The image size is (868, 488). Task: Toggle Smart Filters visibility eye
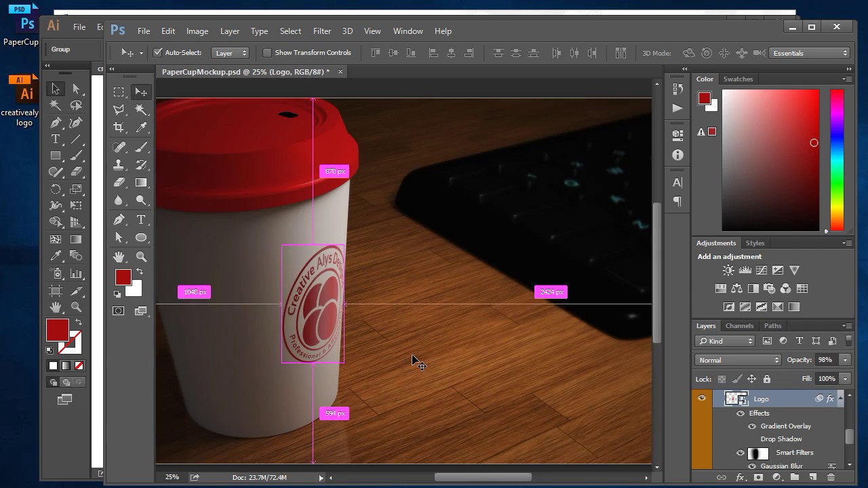741,453
